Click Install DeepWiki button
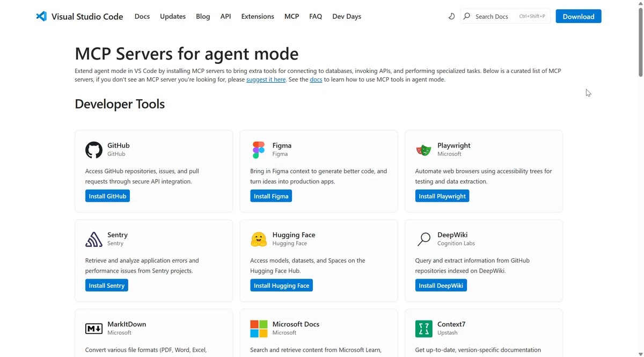Image resolution: width=644 pixels, height=357 pixels. (441, 285)
